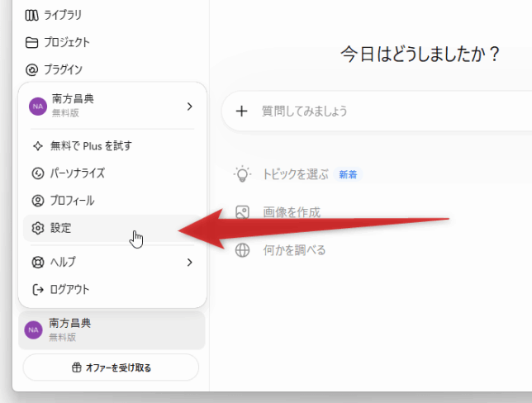This screenshot has height=403, width=532.
Task: Click the 今日はどうしましたか？ heading
Action: (420, 55)
